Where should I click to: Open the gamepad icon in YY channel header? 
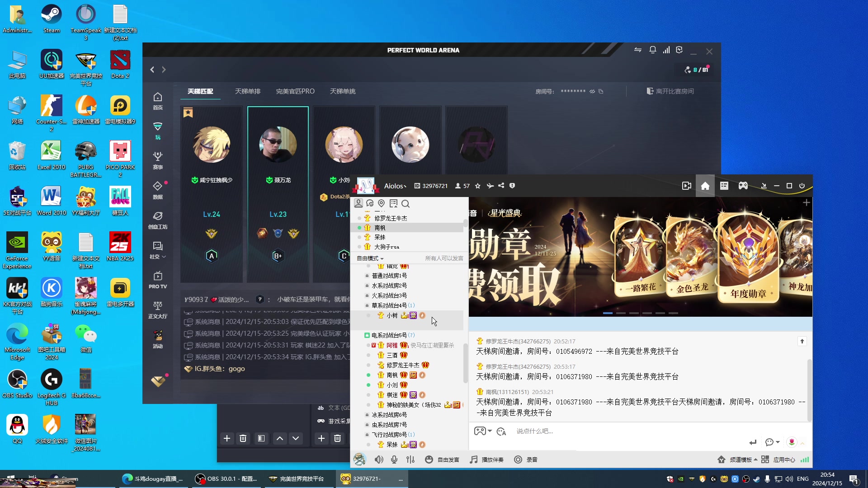click(743, 186)
